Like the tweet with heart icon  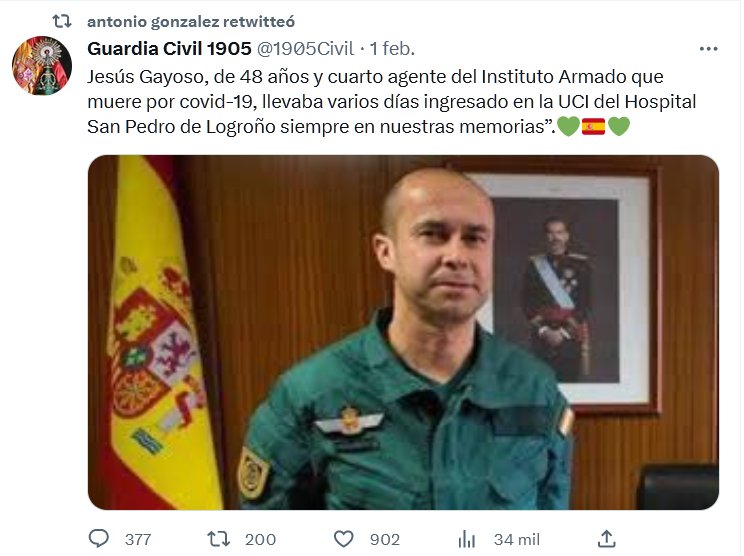click(344, 539)
